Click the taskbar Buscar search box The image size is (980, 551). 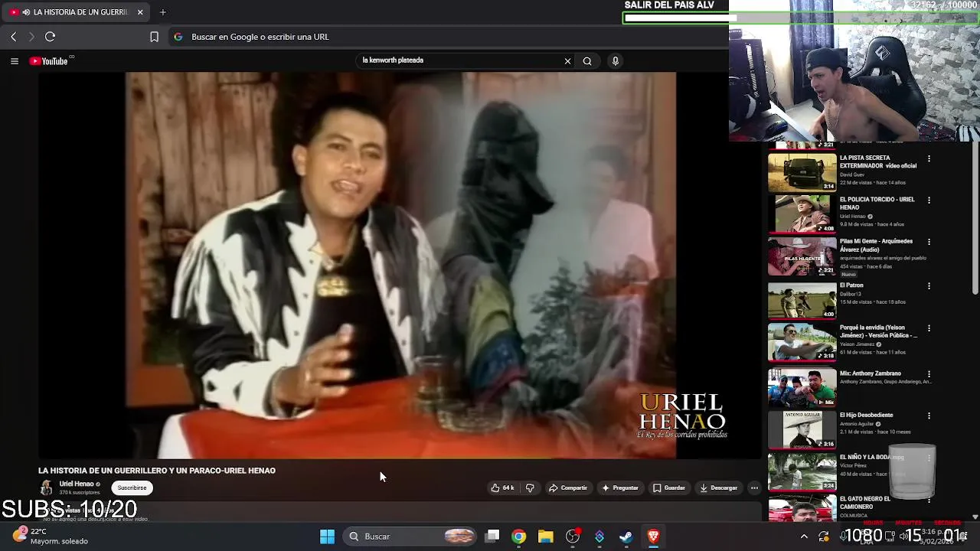pos(411,536)
